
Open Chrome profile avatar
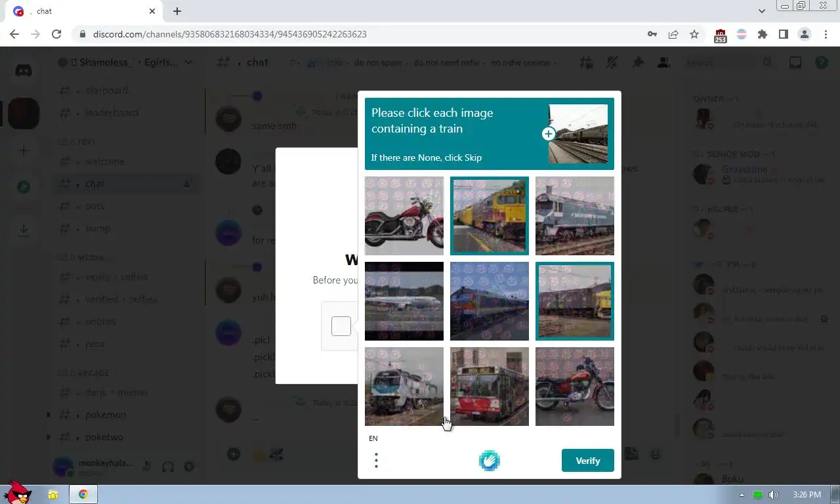[805, 34]
